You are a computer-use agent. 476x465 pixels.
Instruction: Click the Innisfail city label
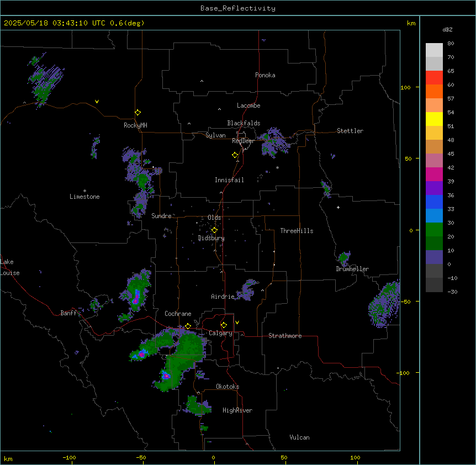[229, 180]
